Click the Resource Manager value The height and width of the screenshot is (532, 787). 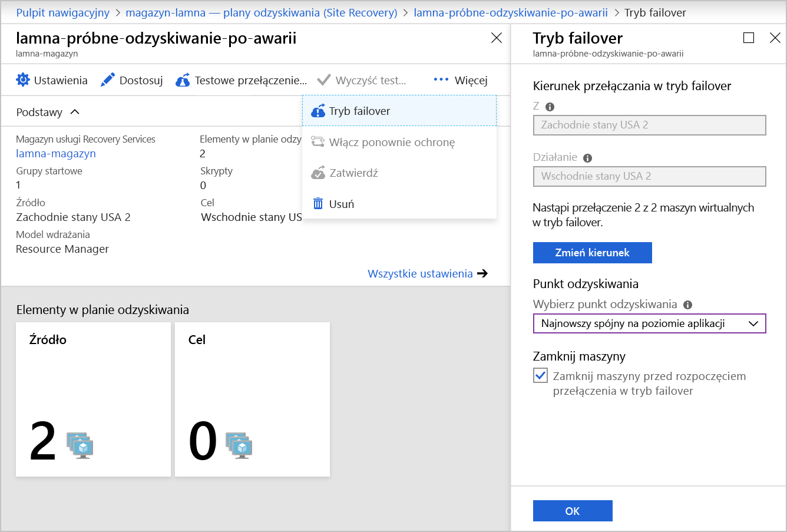click(62, 249)
